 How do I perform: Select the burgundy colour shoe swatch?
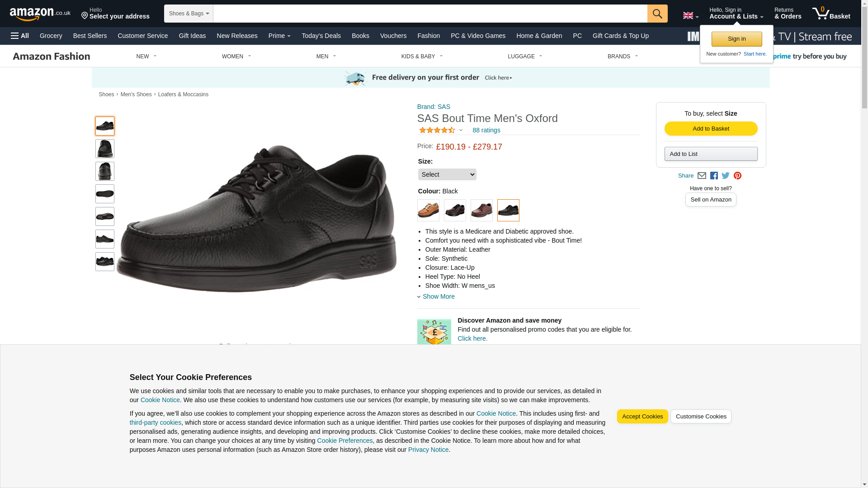[x=481, y=211]
